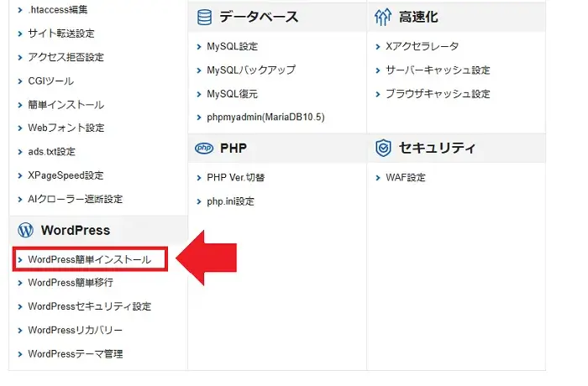Viewport: 588px width, 386px height.
Task: Open PHP Ver.切替
Action: [236, 178]
